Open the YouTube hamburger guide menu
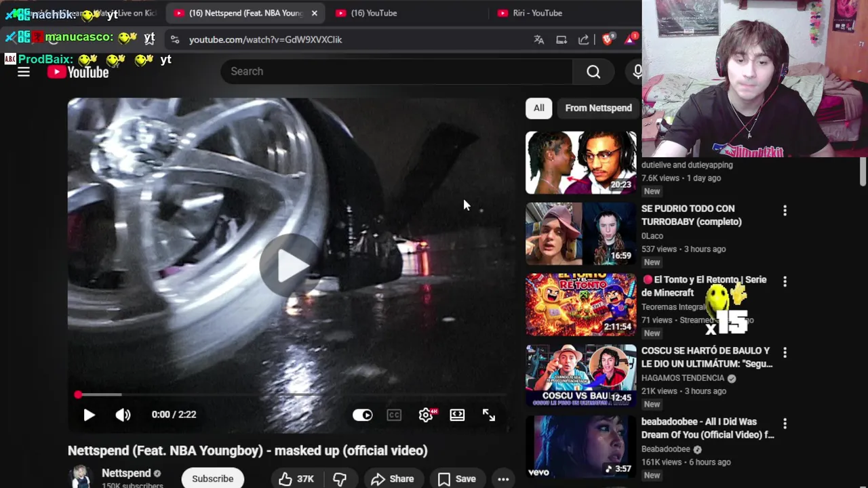This screenshot has height=488, width=868. point(24,72)
